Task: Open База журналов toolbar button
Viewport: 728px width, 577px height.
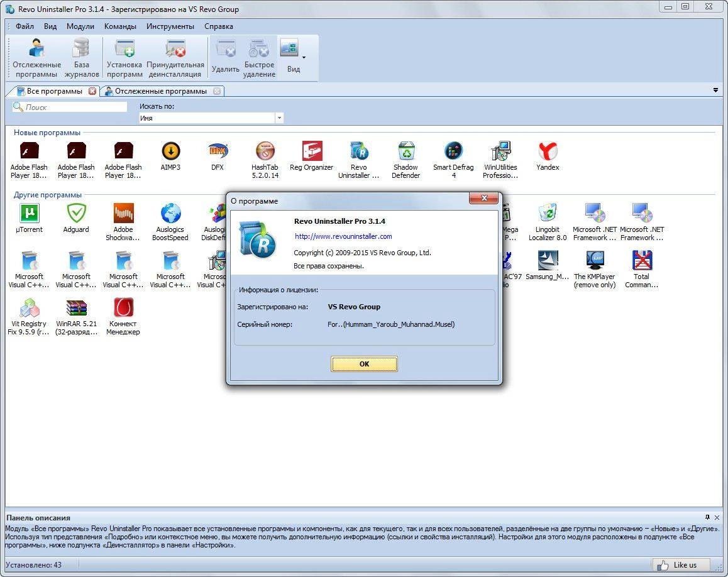Action: point(82,58)
